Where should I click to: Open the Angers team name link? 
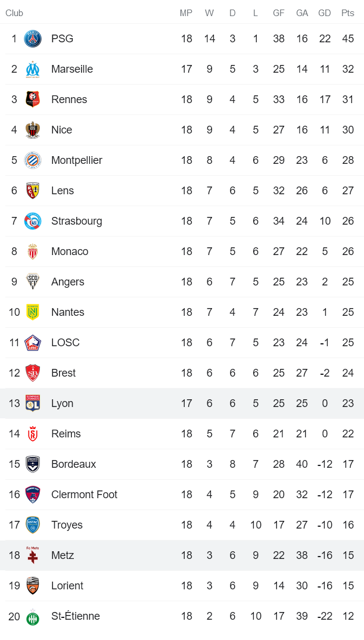coord(68,282)
